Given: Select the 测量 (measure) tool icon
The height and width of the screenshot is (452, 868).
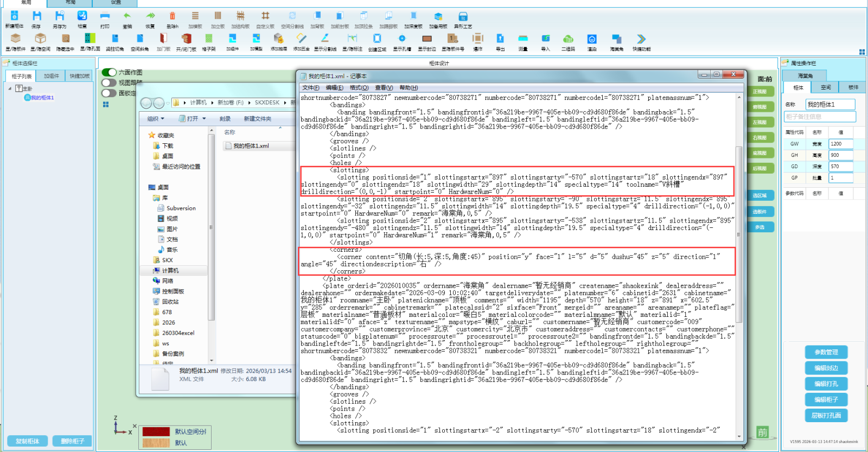Looking at the screenshot, I should coord(523,39).
